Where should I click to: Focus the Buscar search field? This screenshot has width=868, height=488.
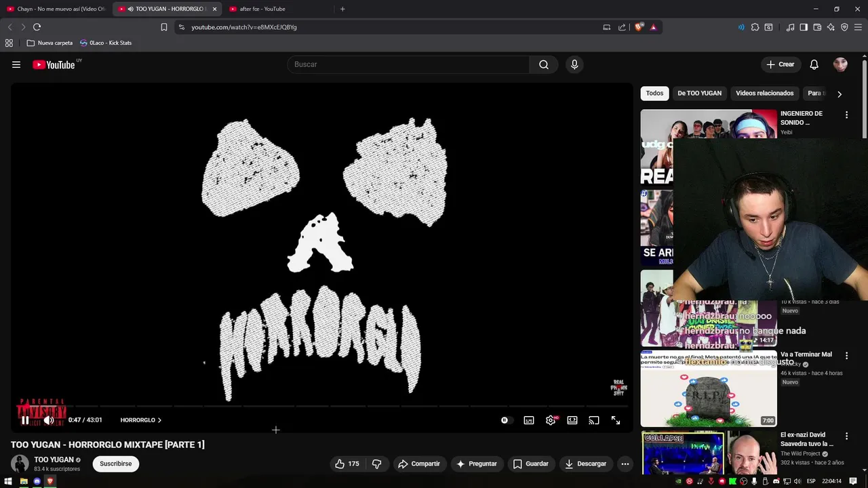408,64
